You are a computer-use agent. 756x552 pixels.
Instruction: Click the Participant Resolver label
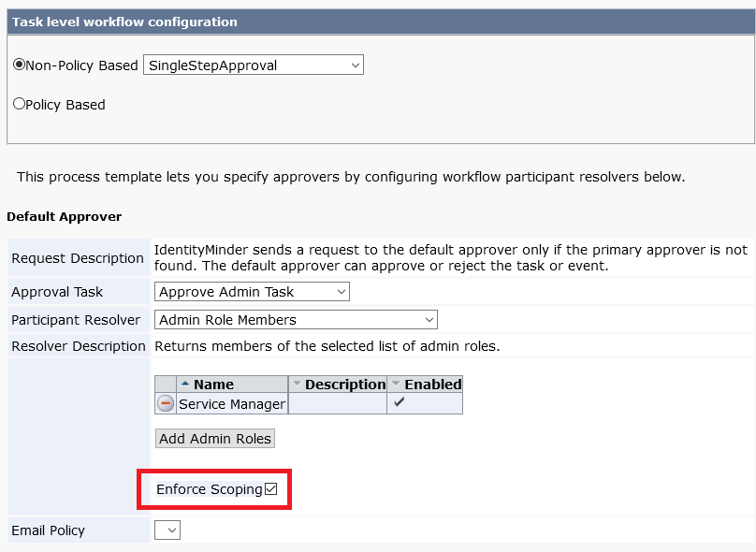(x=76, y=320)
